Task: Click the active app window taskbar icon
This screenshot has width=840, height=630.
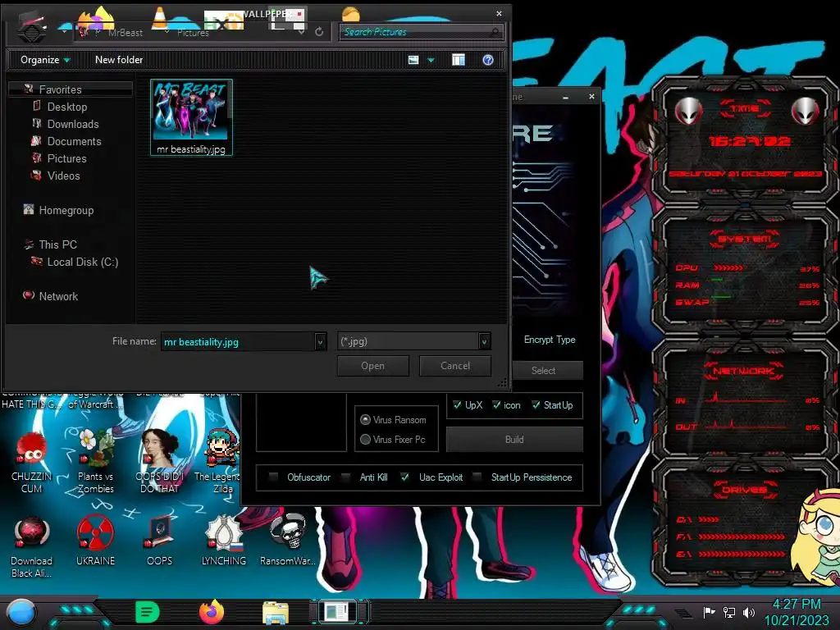Action: click(x=337, y=612)
